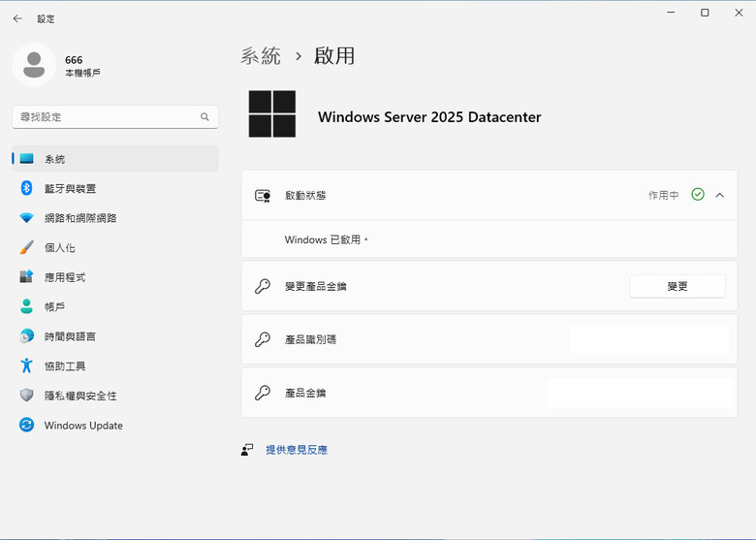Image resolution: width=756 pixels, height=540 pixels.
Task: Maximize the Settings window
Action: coord(705,13)
